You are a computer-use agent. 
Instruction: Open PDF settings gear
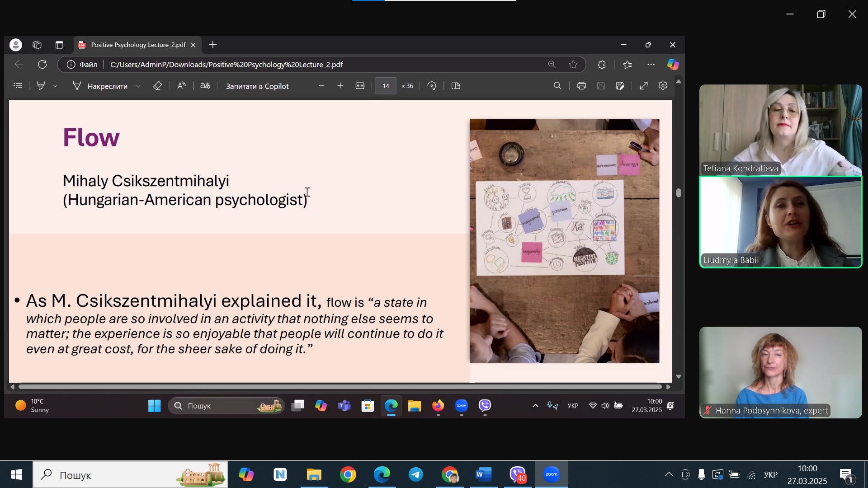point(663,86)
